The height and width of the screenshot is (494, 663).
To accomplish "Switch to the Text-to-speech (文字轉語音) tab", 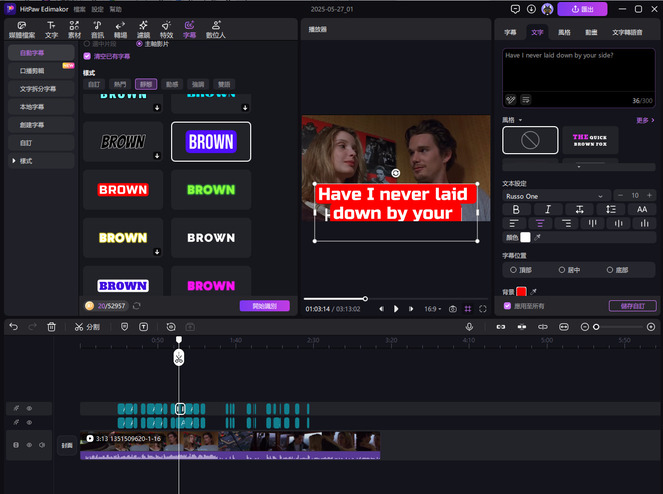I will [627, 33].
